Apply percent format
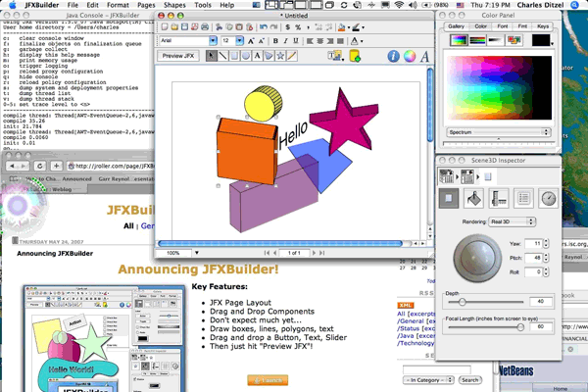 click(298, 27)
